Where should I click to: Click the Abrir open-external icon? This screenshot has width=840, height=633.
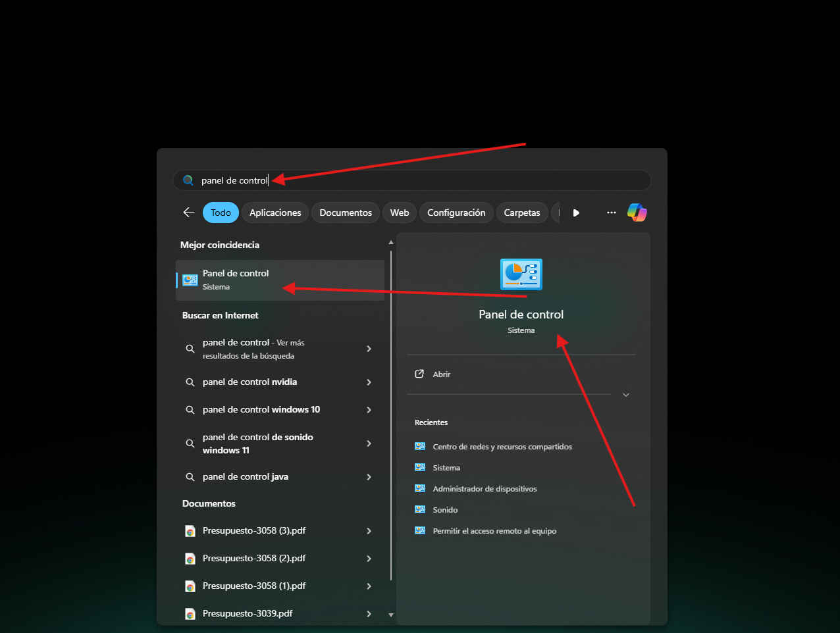click(419, 374)
